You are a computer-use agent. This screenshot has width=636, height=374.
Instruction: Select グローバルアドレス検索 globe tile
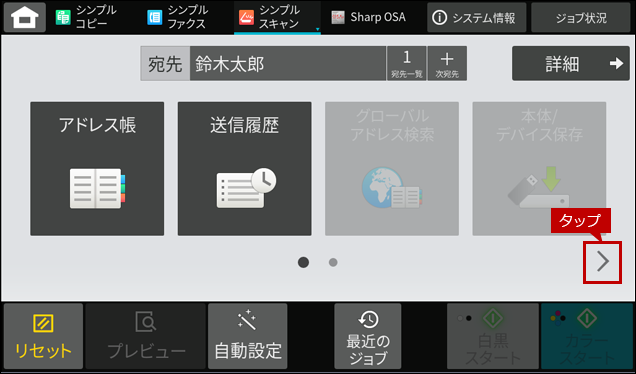coord(392,169)
